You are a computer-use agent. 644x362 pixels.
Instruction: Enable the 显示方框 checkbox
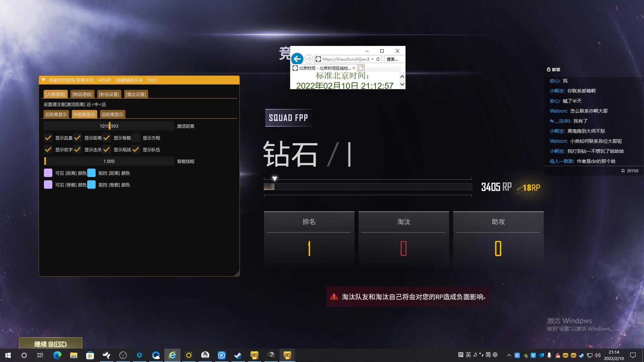tap(136, 138)
